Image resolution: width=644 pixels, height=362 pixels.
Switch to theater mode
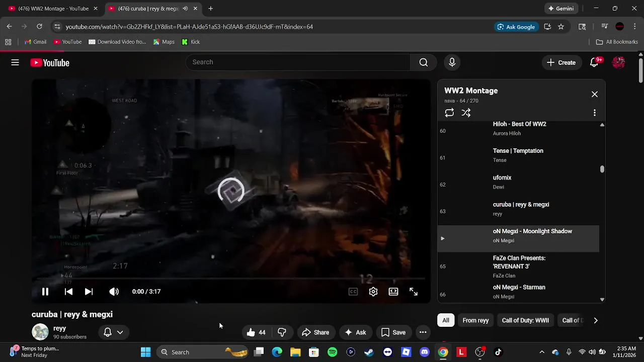393,292
